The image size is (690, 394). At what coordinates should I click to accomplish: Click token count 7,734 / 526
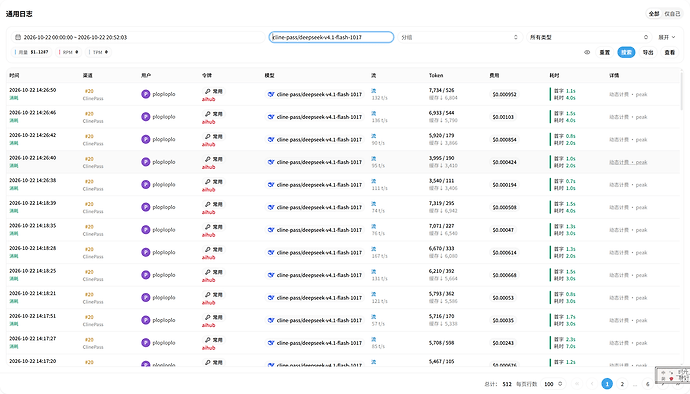[441, 90]
